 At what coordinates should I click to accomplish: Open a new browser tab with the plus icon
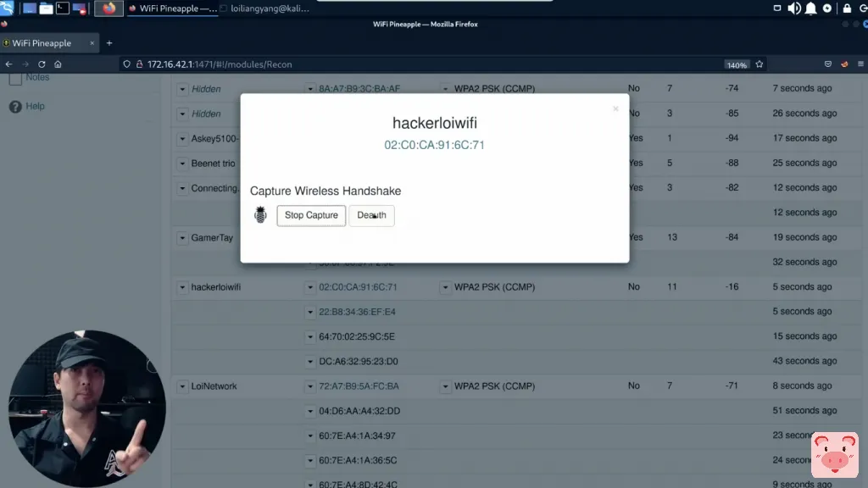(x=109, y=43)
